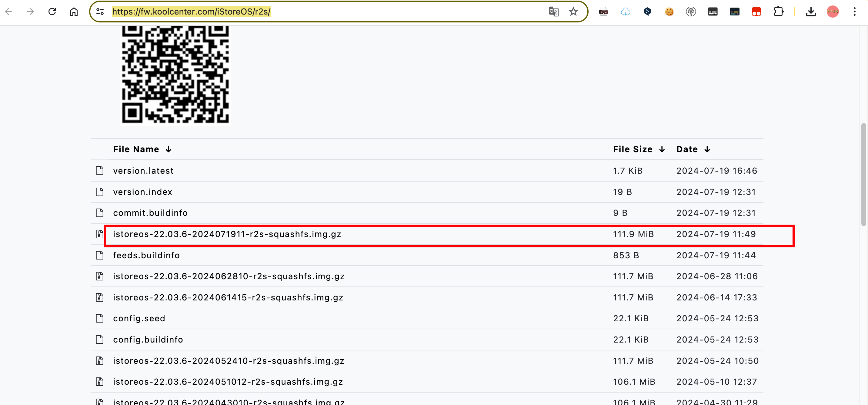
Task: Download istoreos-22.03.6-2024071911-r2s-squashfs.img.gz
Action: [x=227, y=234]
